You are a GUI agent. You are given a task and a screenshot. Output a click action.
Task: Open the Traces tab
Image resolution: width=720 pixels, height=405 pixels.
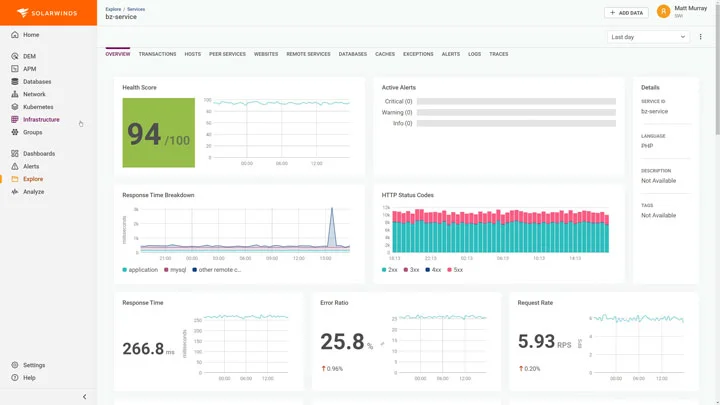[498, 54]
